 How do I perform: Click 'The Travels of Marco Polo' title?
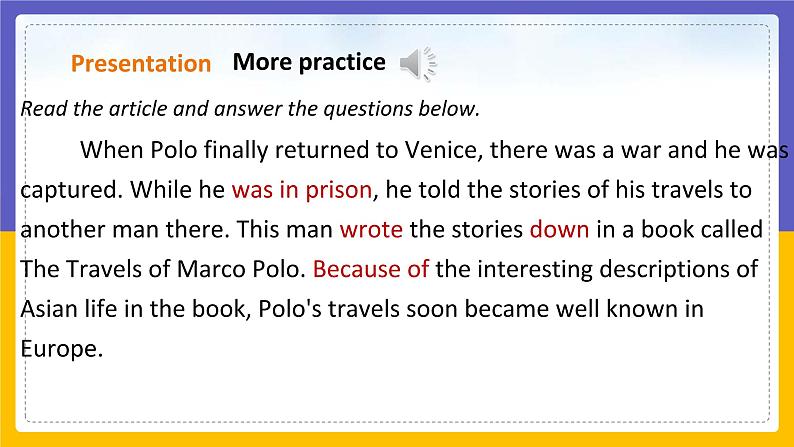pyautogui.click(x=162, y=269)
